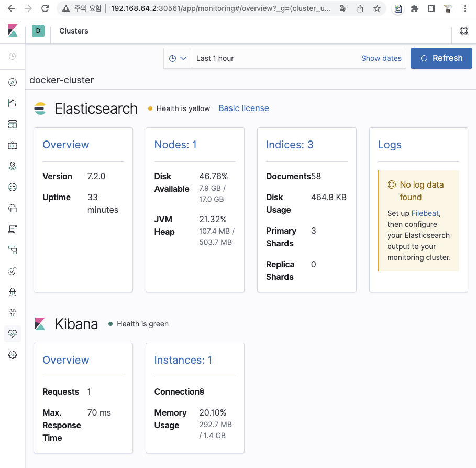Open the Logs panel heading link
The height and width of the screenshot is (468, 476).
[390, 145]
